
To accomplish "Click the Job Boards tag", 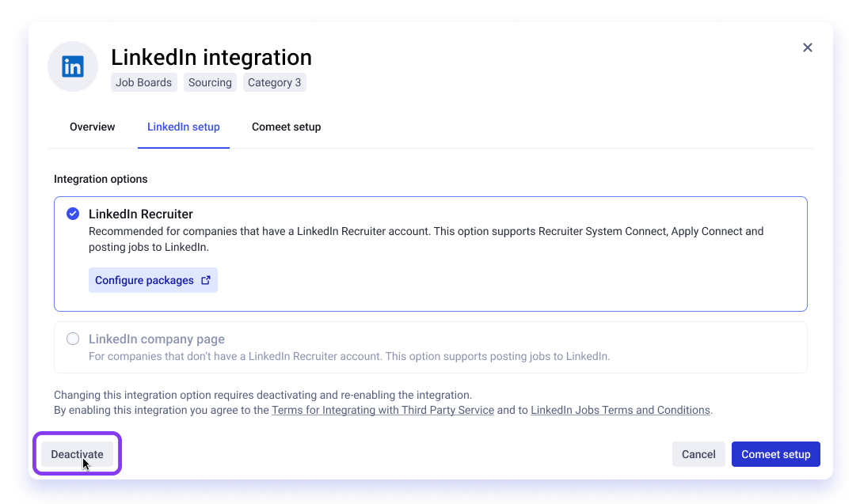I will 143,82.
